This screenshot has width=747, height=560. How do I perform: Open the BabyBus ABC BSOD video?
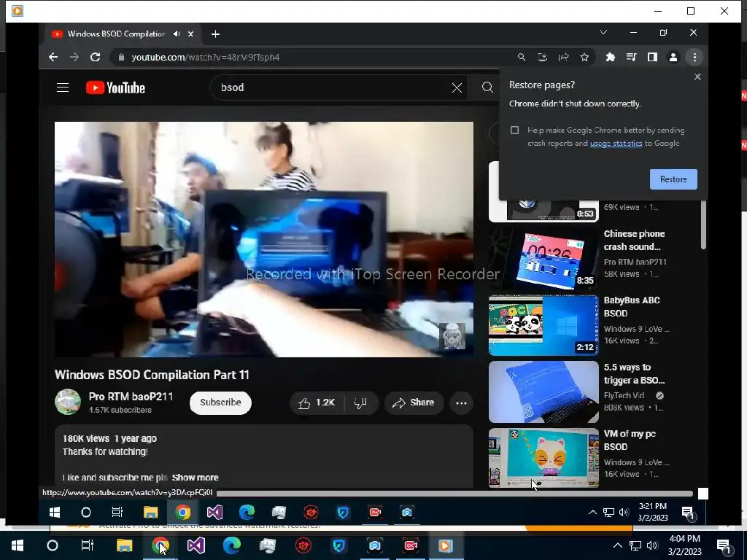coord(543,325)
